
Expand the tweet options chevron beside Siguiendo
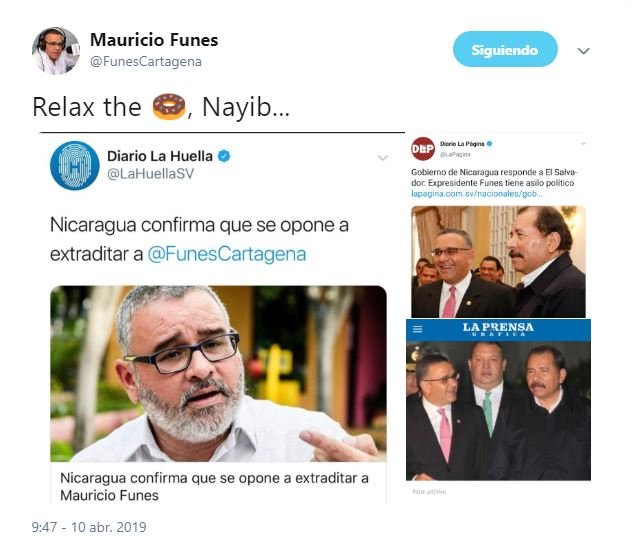point(583,51)
